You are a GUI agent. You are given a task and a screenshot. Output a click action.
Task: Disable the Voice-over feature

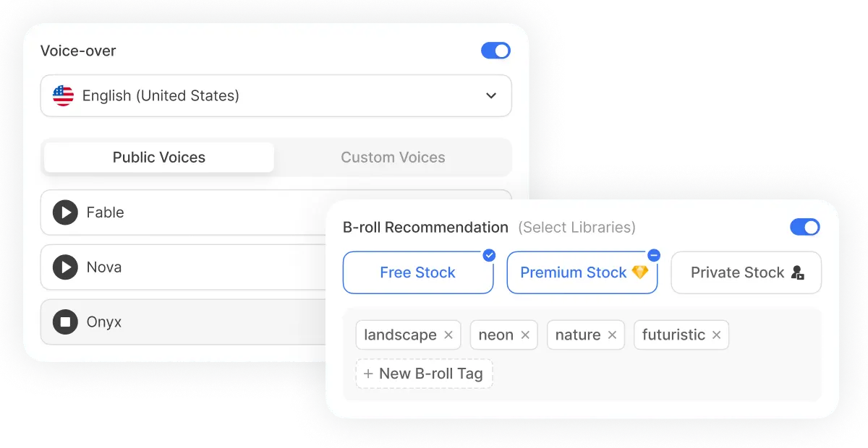click(495, 51)
